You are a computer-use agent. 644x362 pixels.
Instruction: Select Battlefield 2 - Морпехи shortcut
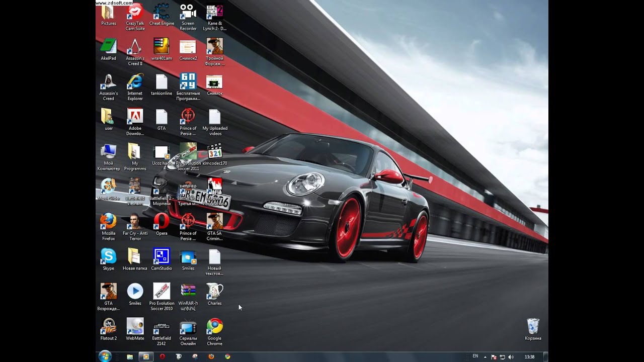(x=162, y=192)
